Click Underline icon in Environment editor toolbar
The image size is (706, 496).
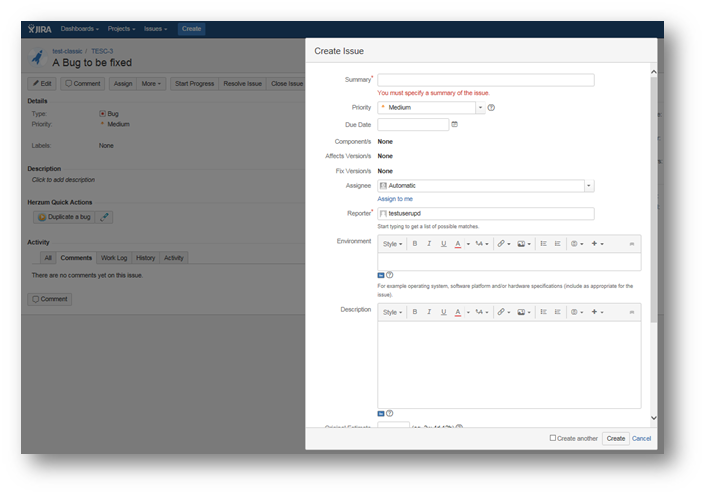pos(443,243)
